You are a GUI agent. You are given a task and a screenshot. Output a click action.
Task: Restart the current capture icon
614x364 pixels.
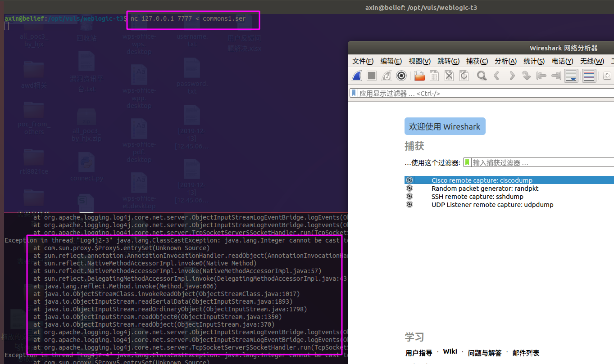(x=387, y=76)
